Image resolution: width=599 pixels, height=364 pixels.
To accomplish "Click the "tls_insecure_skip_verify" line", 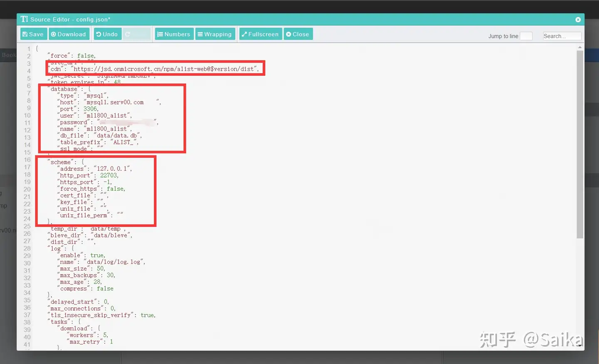I will [x=101, y=315].
